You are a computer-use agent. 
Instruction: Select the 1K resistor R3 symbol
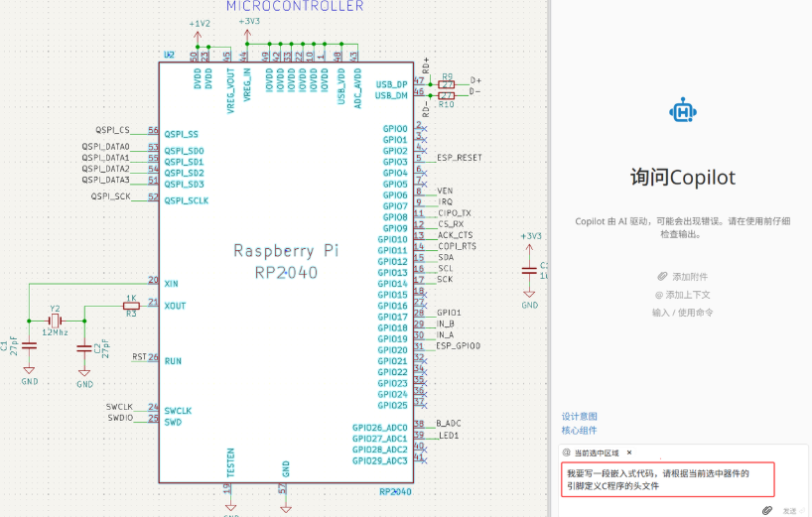[132, 306]
